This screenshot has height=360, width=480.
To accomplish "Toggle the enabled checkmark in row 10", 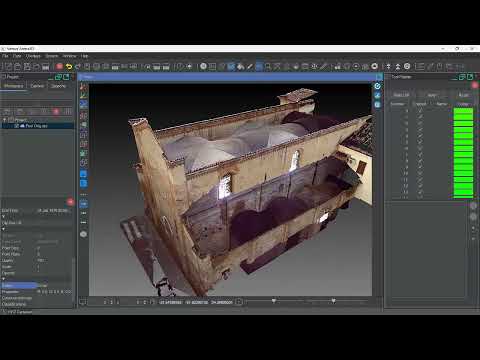I will click(x=420, y=173).
